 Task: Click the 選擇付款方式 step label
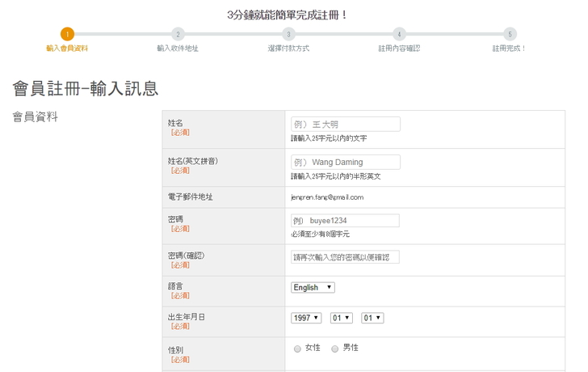click(288, 49)
